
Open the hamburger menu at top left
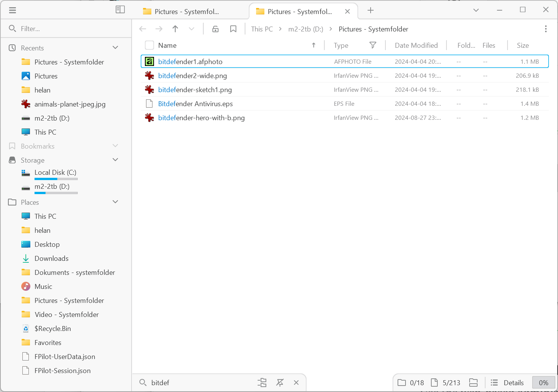pos(12,10)
